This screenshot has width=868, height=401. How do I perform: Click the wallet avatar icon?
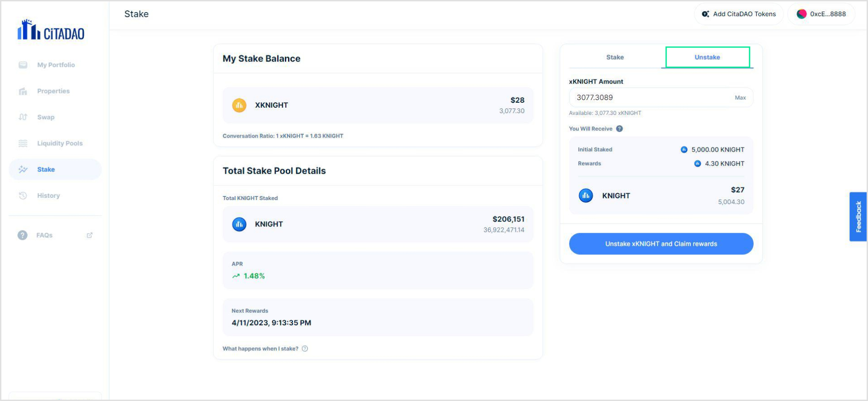[802, 14]
